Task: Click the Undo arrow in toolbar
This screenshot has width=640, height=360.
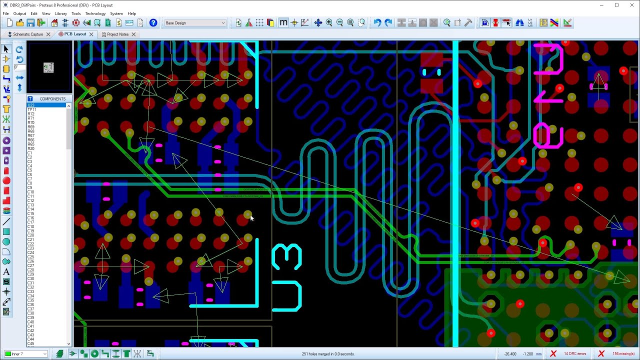Action: [377, 23]
